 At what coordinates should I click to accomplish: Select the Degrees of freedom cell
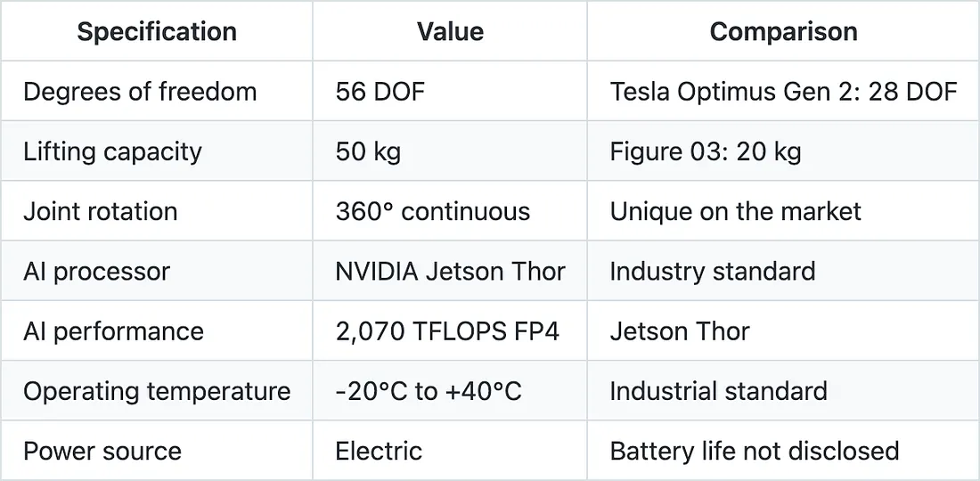(x=140, y=92)
